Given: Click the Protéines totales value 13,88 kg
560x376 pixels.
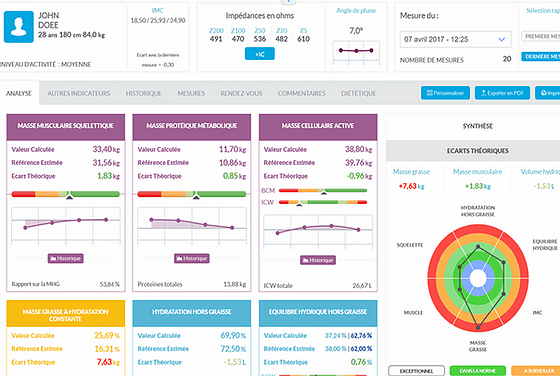Looking at the screenshot, I should point(235,285).
